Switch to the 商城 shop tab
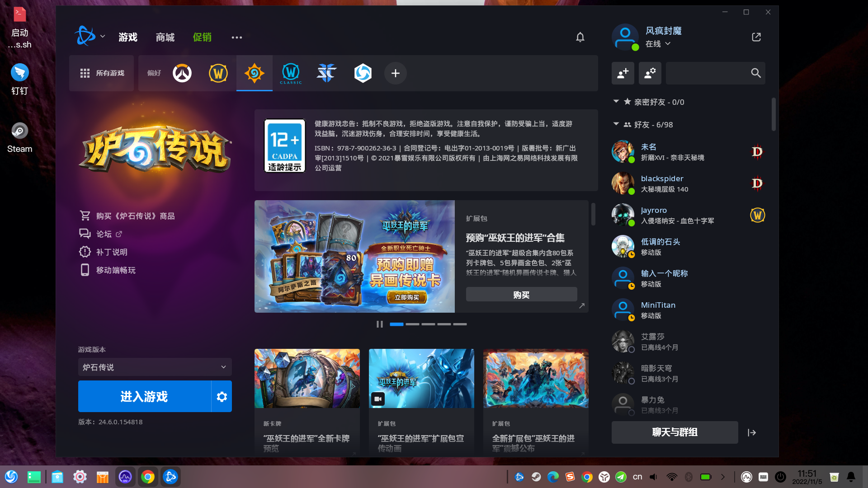Image resolution: width=868 pixels, height=488 pixels. [x=165, y=38]
